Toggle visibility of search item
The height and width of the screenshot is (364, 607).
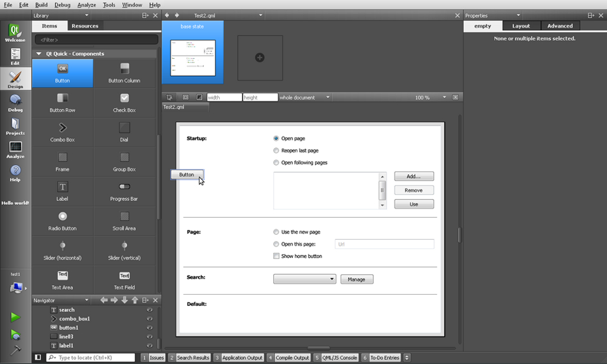pos(149,310)
